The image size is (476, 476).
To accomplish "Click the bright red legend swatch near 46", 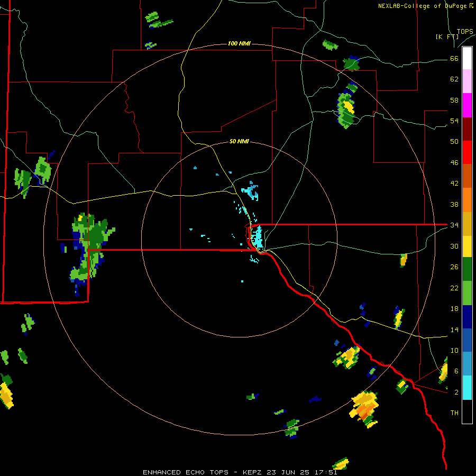I will 467,152.
